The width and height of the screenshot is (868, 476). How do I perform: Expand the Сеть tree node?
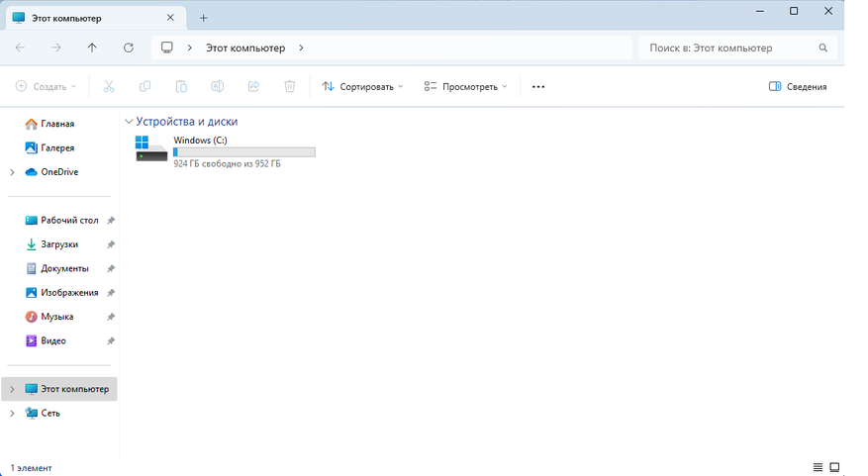[12, 414]
